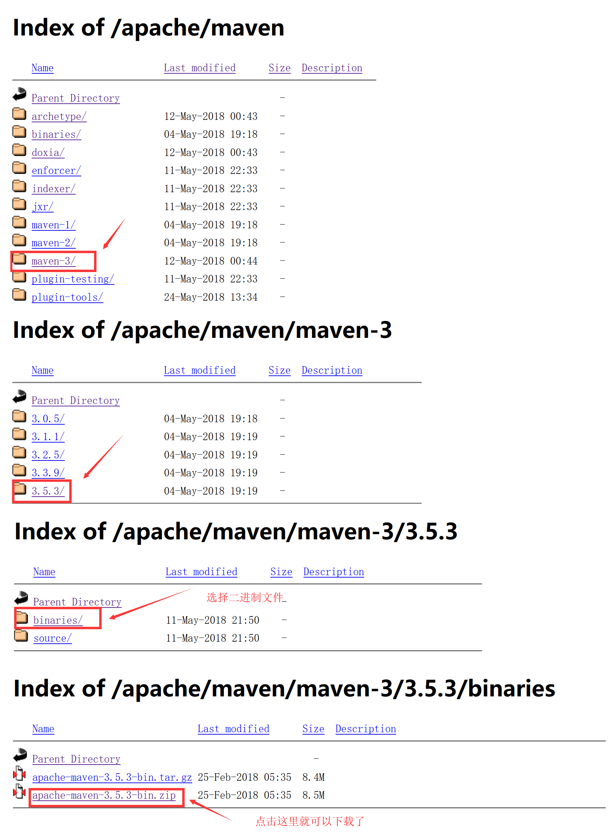Click the plugin-testing/ folder icon
Screen dimensions: 616x840
[19, 276]
